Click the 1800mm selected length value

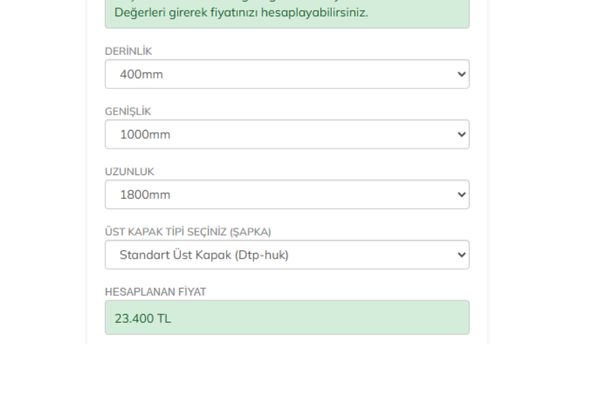[x=145, y=195]
